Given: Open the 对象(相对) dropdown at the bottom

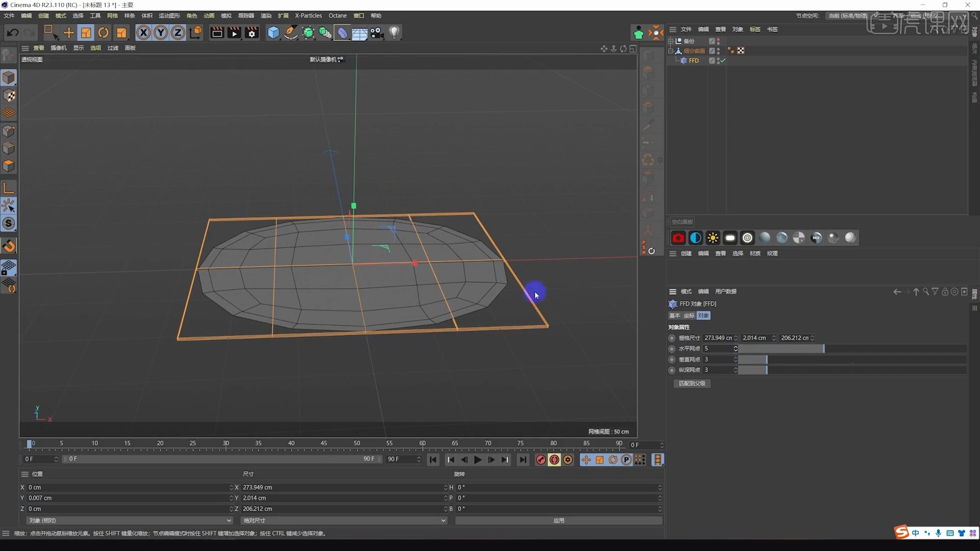Looking at the screenshot, I should click(x=129, y=520).
